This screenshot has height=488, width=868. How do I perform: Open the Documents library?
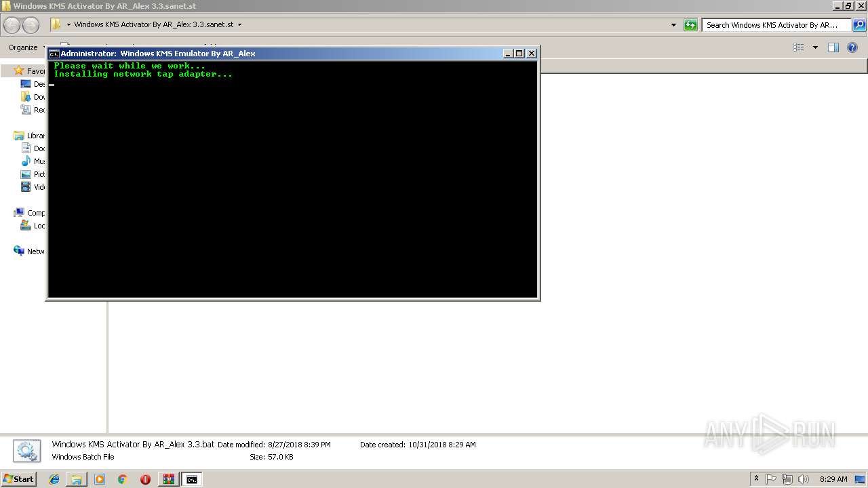(x=33, y=148)
